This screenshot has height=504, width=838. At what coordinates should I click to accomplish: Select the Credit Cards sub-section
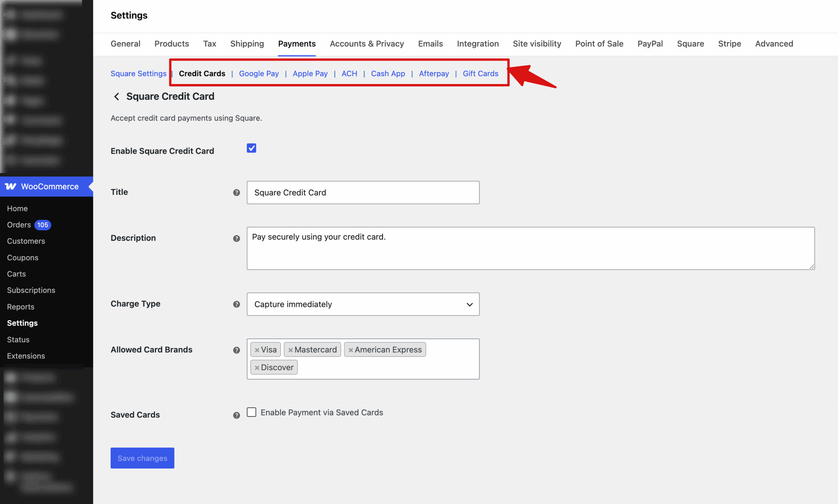202,73
